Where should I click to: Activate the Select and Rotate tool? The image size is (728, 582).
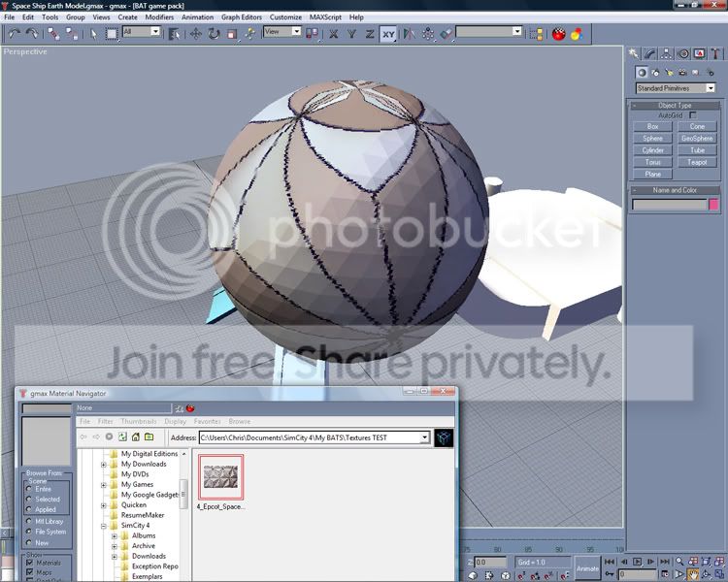(214, 34)
